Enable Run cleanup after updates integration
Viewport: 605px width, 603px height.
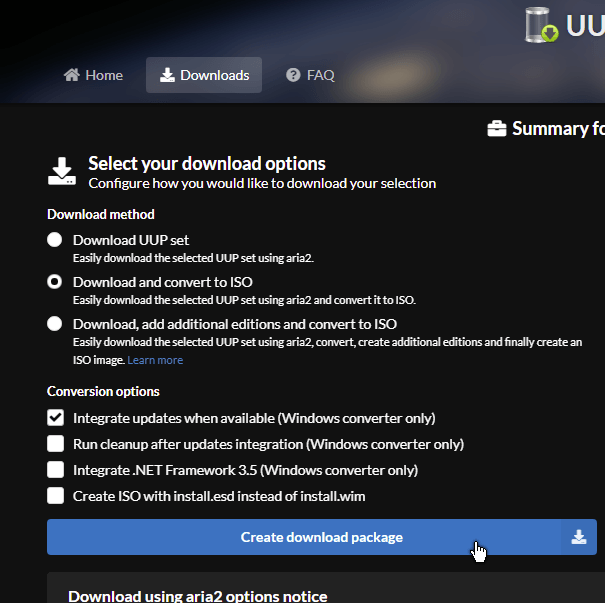55,444
